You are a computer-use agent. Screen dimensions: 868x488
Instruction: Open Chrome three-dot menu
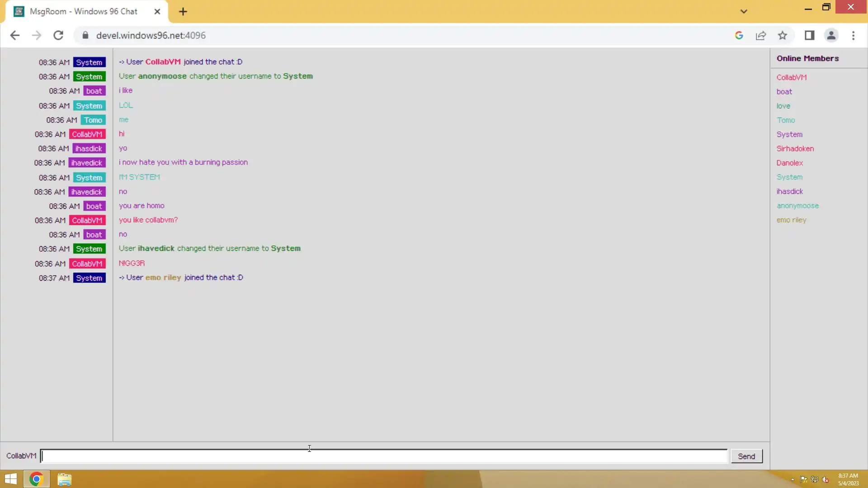tap(853, 35)
